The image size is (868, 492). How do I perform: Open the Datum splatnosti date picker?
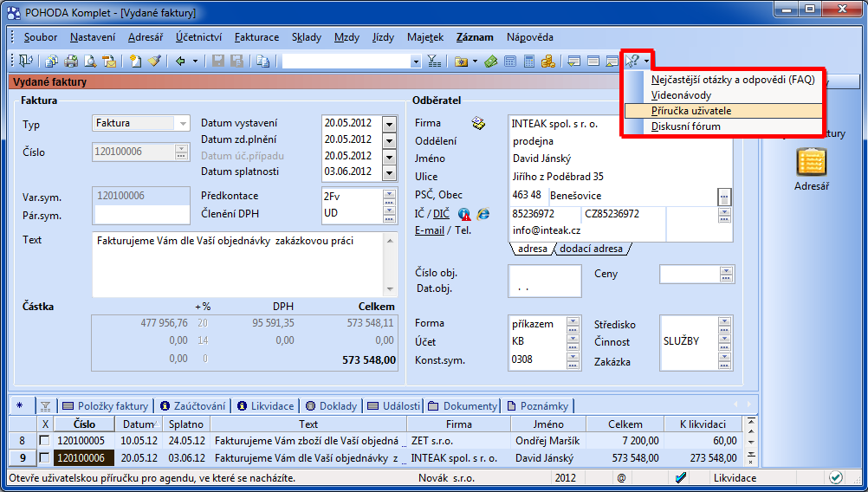(390, 172)
